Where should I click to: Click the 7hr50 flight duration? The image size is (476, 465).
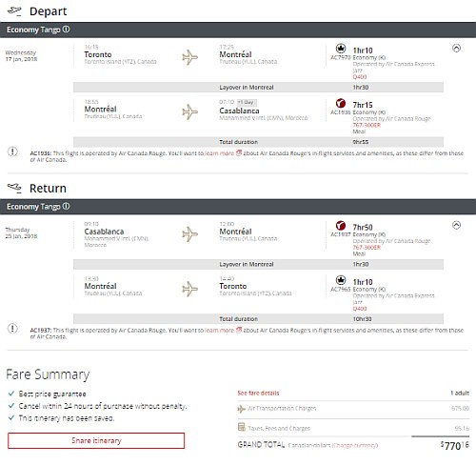tap(363, 227)
